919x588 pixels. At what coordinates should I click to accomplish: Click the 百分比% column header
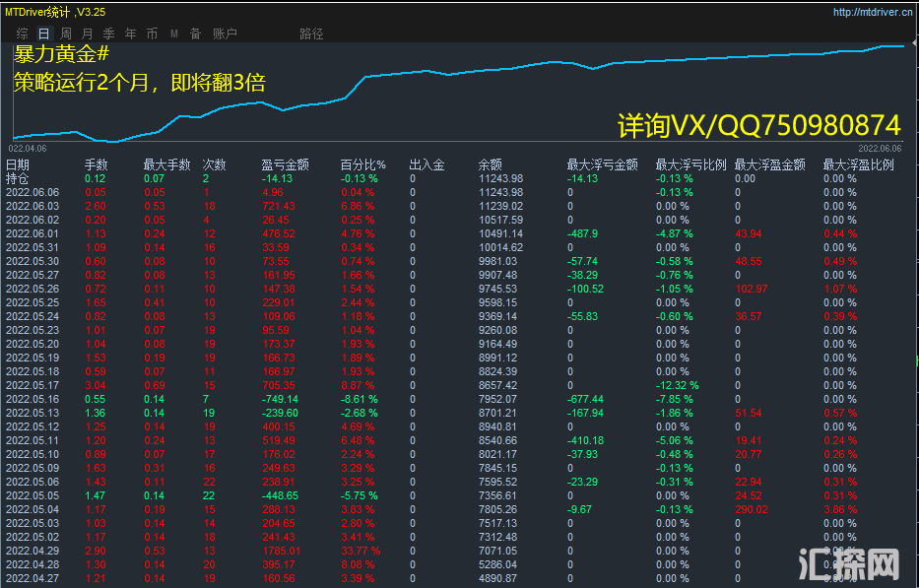[x=363, y=165]
